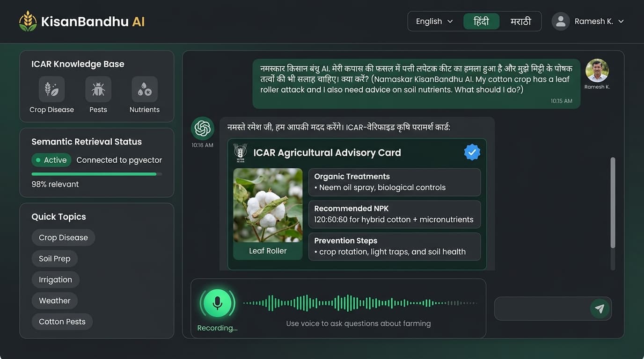Image resolution: width=644 pixels, height=359 pixels.
Task: Open the Nutrients knowledge base icon
Action: click(x=144, y=89)
